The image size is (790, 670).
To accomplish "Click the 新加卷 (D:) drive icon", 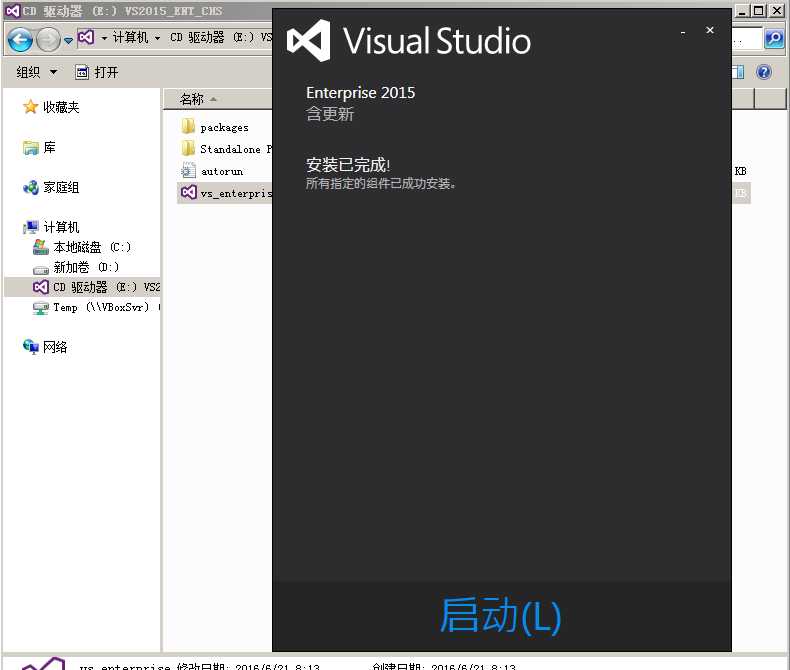I will [41, 270].
